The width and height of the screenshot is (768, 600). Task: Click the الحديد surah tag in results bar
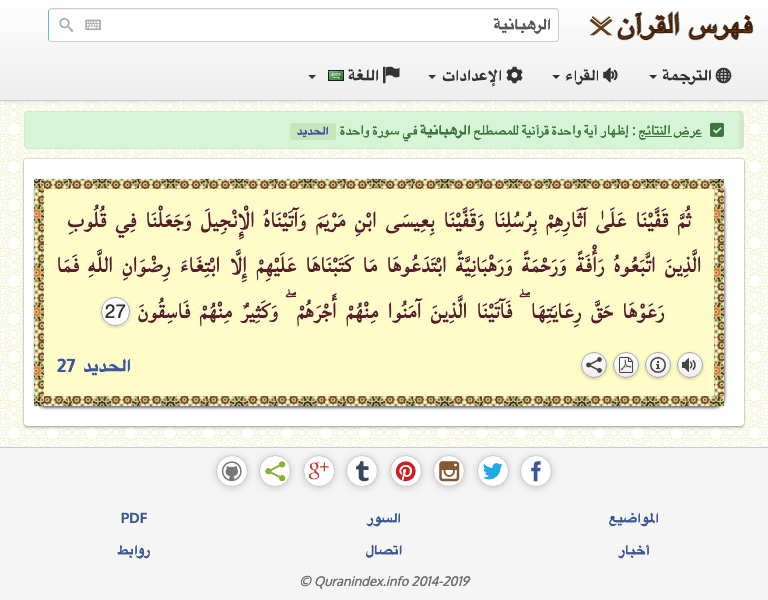click(x=313, y=132)
